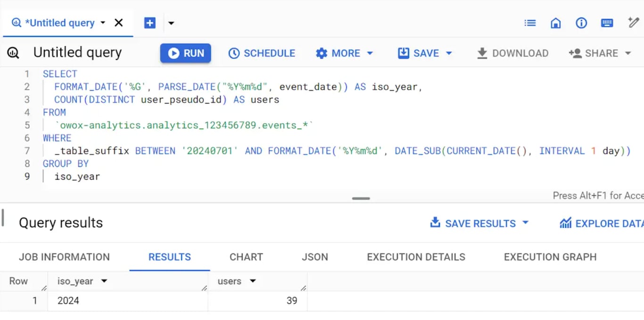Click the SAVE button
The image size is (644, 320).
pos(418,53)
